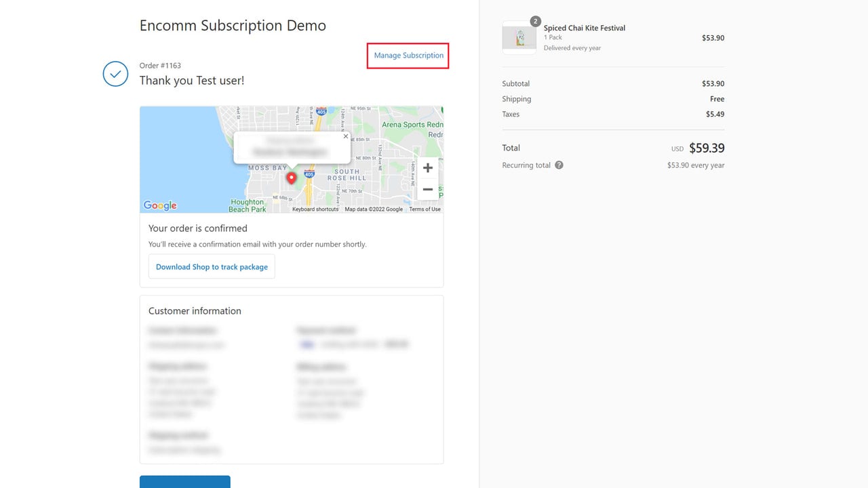The image size is (868, 488).
Task: Click the Manage Subscription link
Action: click(409, 56)
